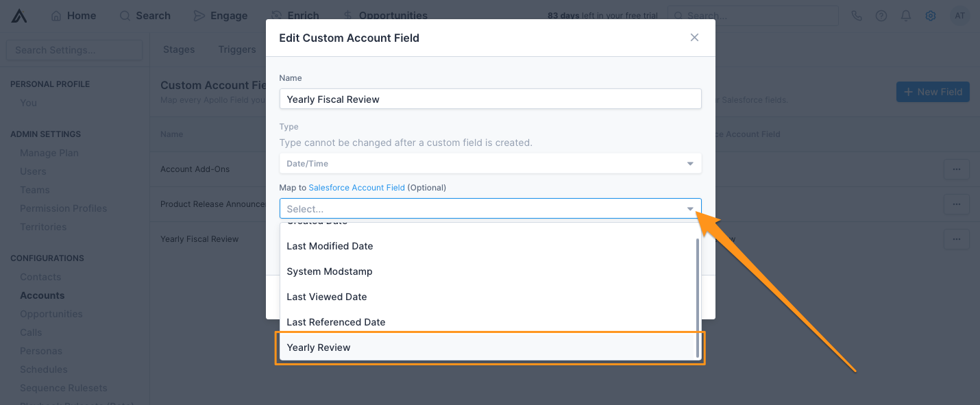Dismiss the Edit Custom Account Field dialog
This screenshot has width=980, height=405.
[x=694, y=38]
